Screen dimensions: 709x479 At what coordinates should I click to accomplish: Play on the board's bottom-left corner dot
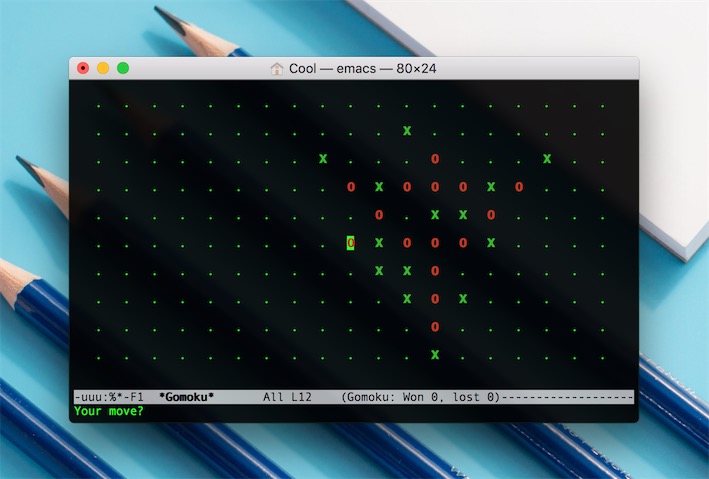click(99, 358)
